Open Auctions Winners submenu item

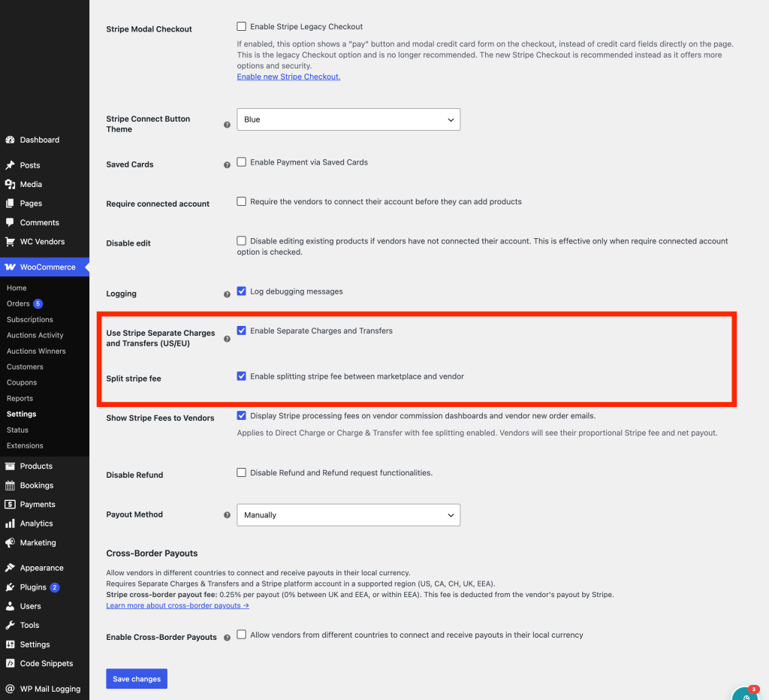tap(36, 352)
